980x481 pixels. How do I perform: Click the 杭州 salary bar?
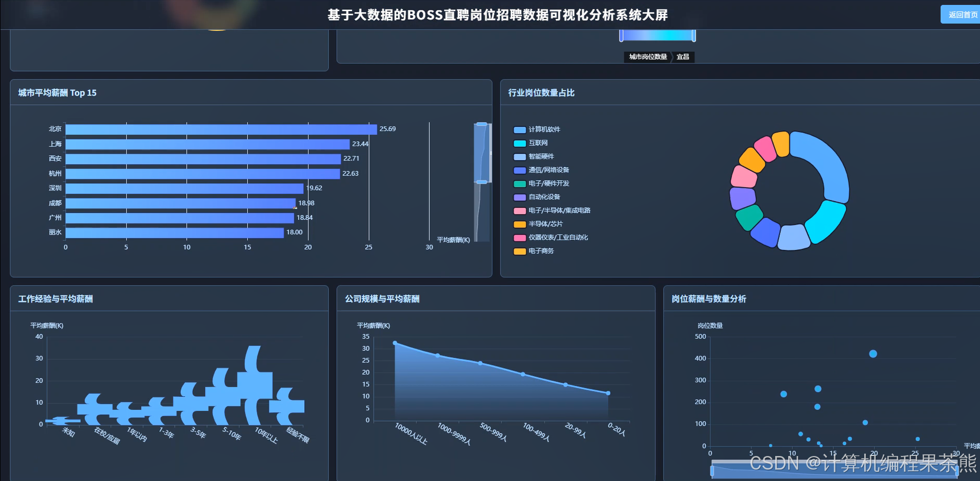(203, 174)
